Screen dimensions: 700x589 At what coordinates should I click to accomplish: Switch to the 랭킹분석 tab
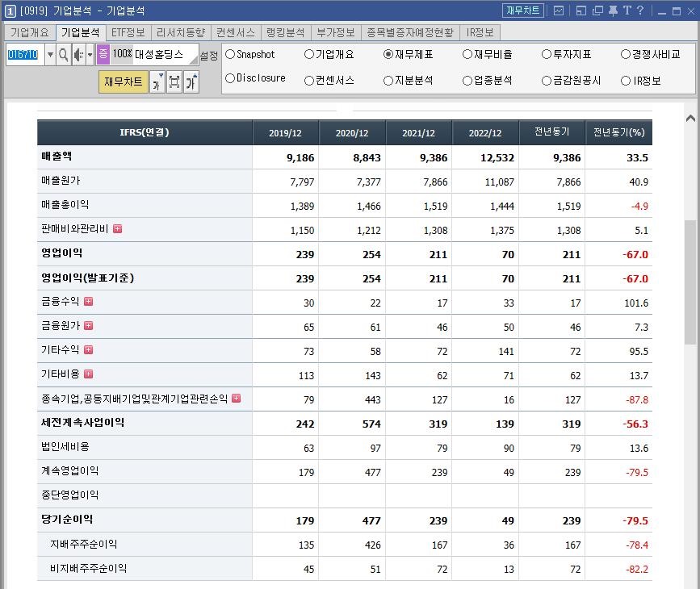286,32
